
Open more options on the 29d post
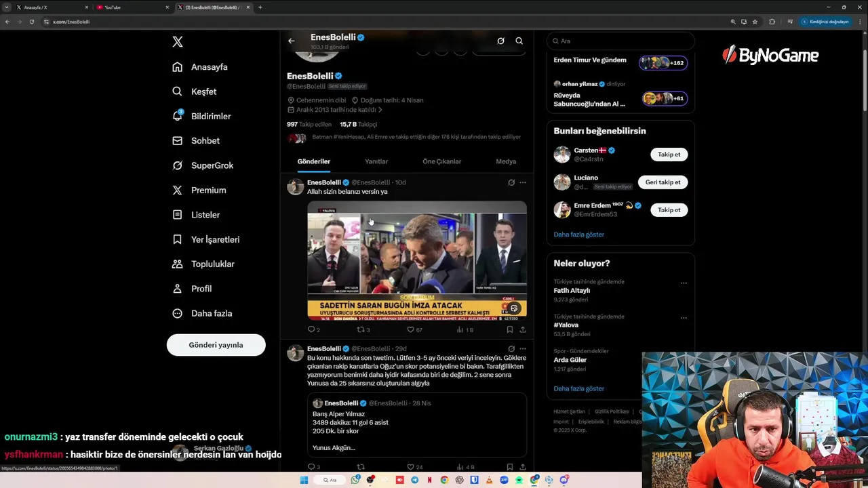tap(522, 349)
